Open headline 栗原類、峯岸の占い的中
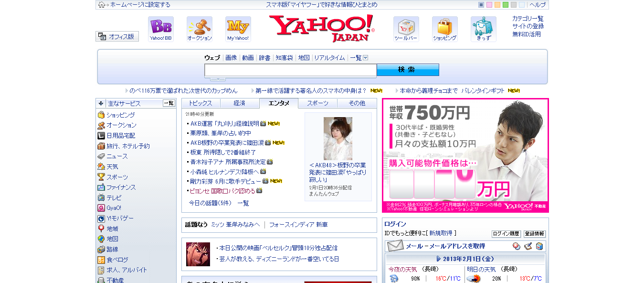 pos(221,133)
